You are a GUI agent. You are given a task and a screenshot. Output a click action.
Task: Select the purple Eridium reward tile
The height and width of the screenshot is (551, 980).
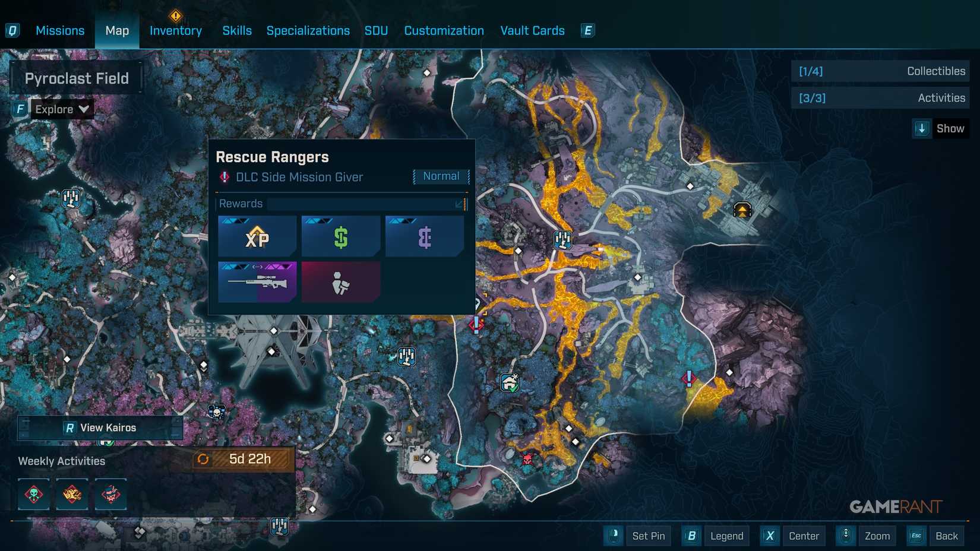[425, 236]
